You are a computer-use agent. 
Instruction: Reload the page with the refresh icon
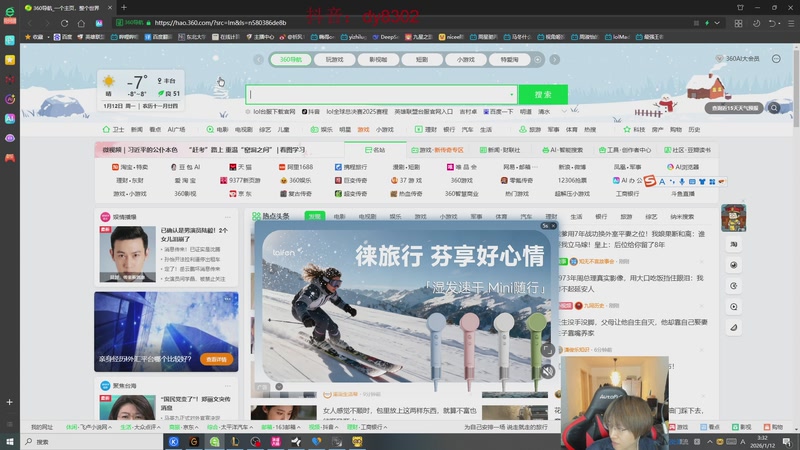pos(64,23)
